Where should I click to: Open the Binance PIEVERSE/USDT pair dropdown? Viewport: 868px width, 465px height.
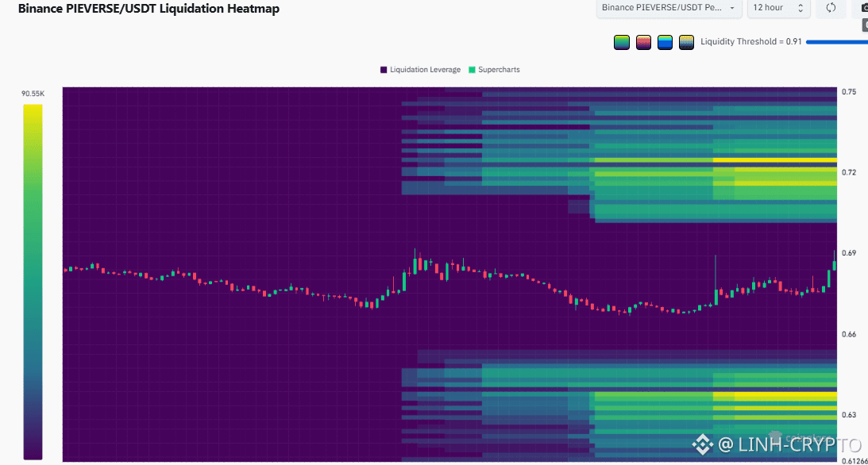(669, 8)
